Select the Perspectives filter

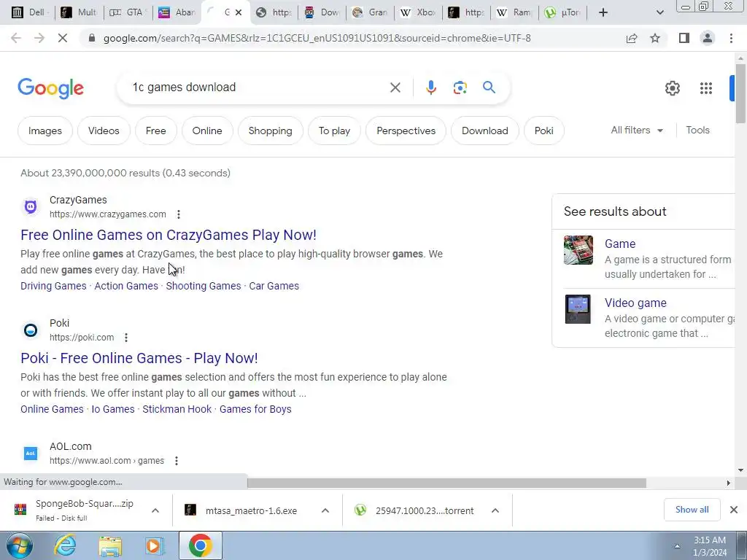click(406, 131)
